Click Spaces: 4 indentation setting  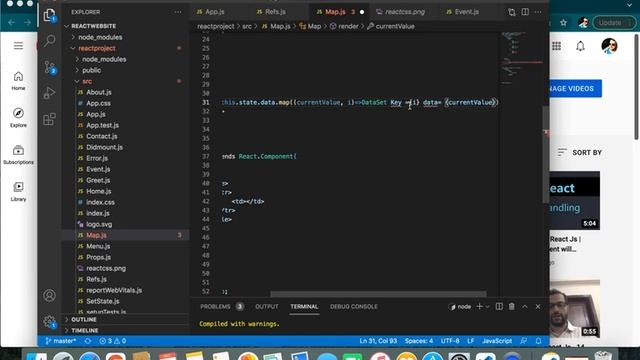tap(419, 341)
